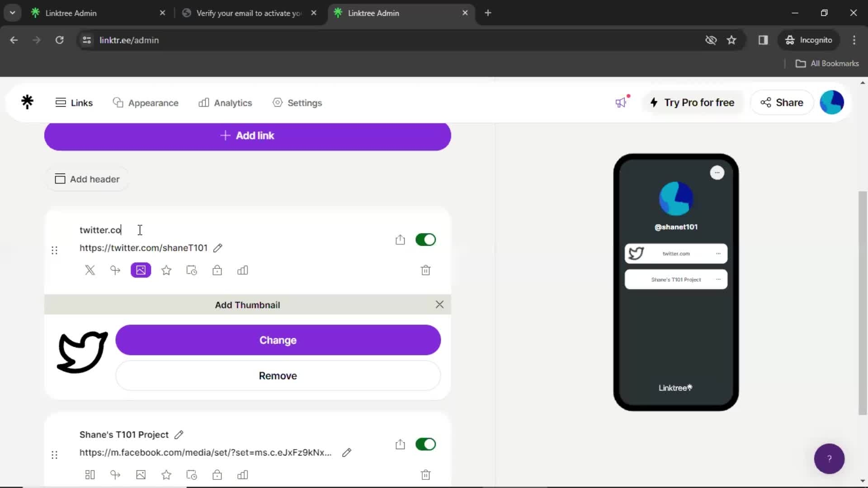Click the highlighted thumbnail icon on twitter link
The width and height of the screenshot is (868, 488).
point(141,270)
